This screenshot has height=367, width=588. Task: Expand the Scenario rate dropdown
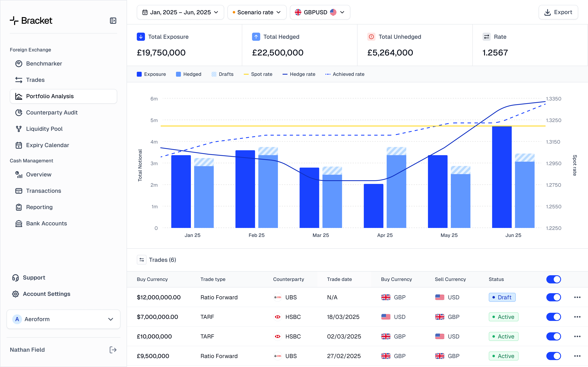tap(257, 12)
